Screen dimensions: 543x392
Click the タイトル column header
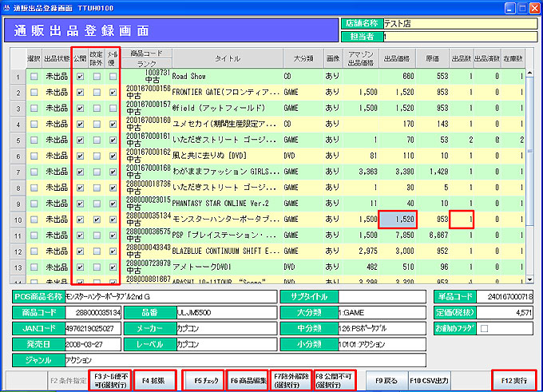[227, 58]
